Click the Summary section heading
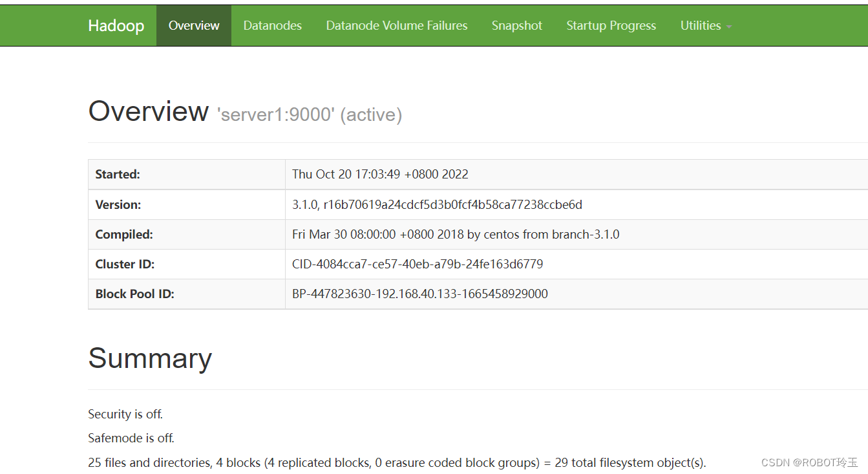This screenshot has width=868, height=474. (x=150, y=358)
